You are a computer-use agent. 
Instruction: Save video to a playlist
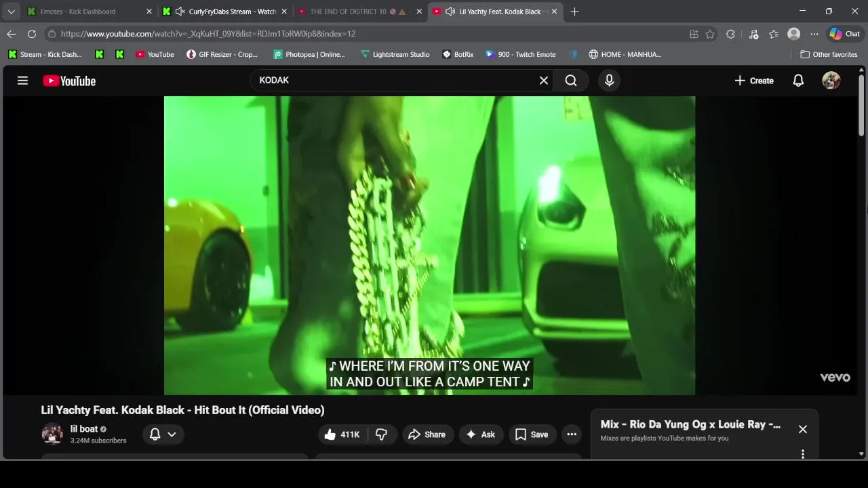[x=532, y=434]
